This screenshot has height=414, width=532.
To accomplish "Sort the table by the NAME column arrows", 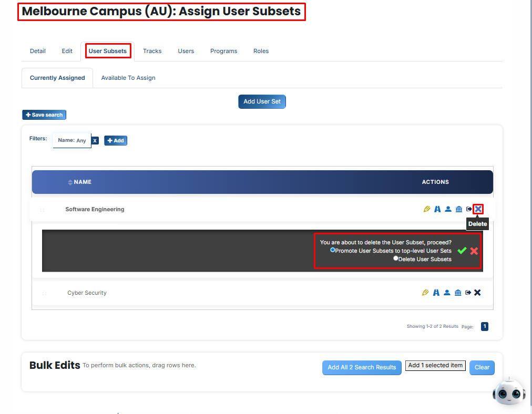I will [70, 182].
